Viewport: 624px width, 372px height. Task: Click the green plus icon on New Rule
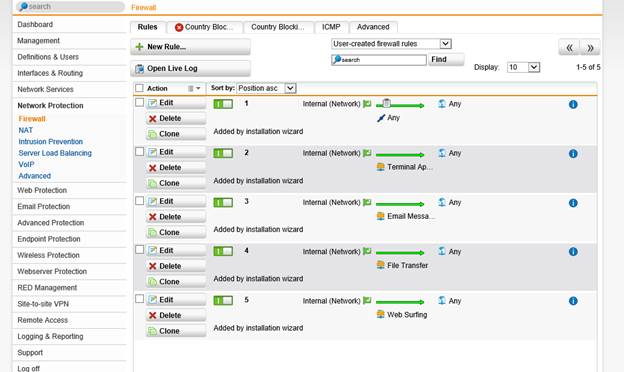pyautogui.click(x=139, y=47)
